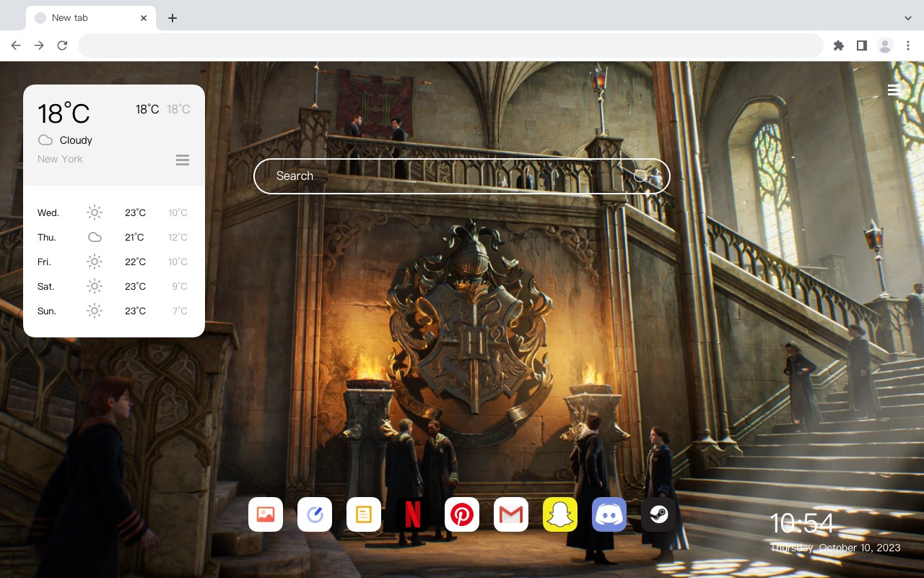Launch the Netflix shortcut
Viewport: 924px width, 578px height.
pyautogui.click(x=413, y=514)
